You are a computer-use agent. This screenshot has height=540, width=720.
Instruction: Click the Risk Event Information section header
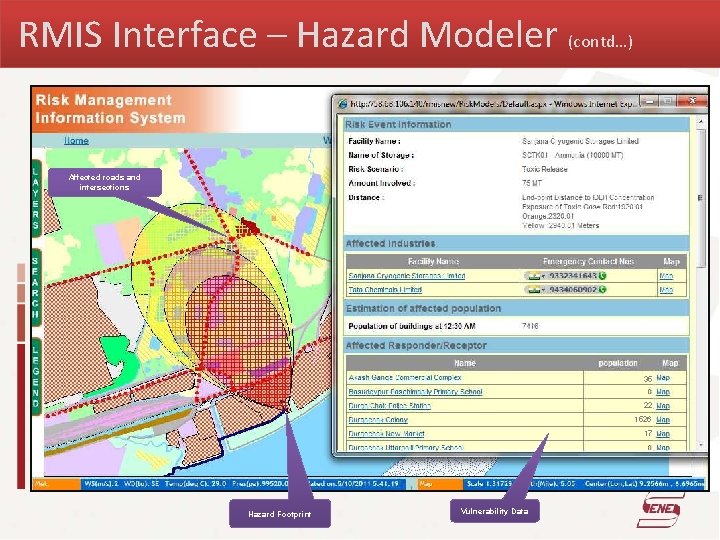[517, 124]
